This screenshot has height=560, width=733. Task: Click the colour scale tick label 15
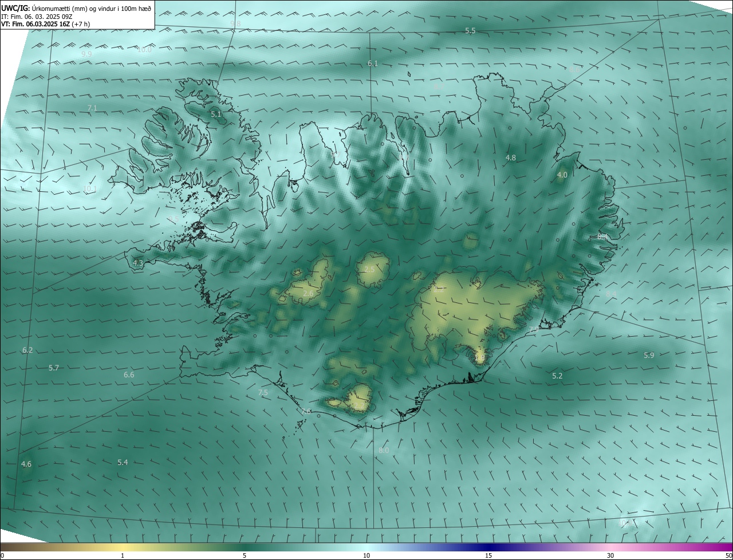tap(488, 556)
